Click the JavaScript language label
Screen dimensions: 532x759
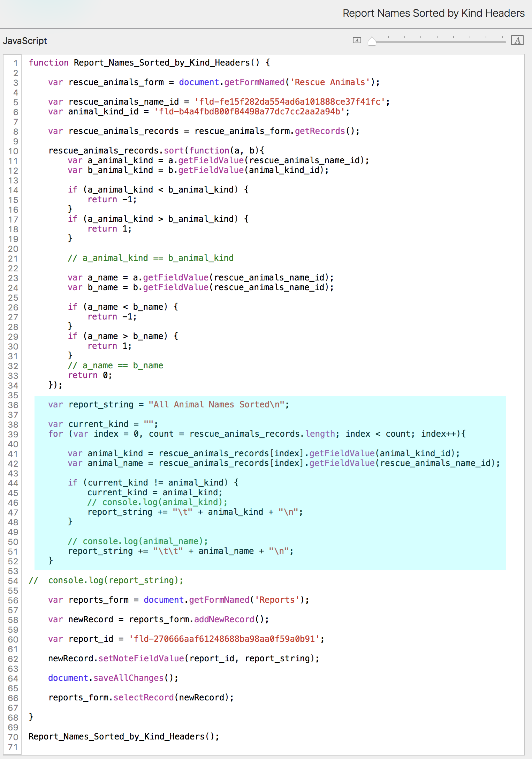click(x=25, y=41)
